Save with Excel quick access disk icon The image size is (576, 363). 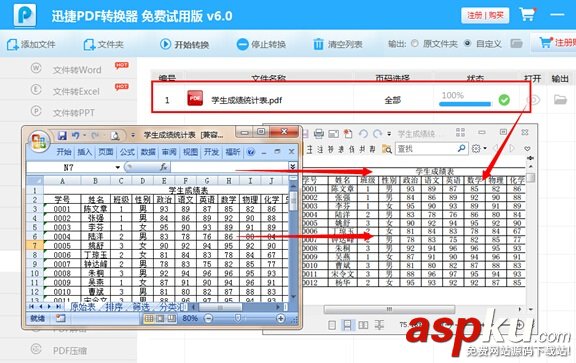click(x=62, y=136)
